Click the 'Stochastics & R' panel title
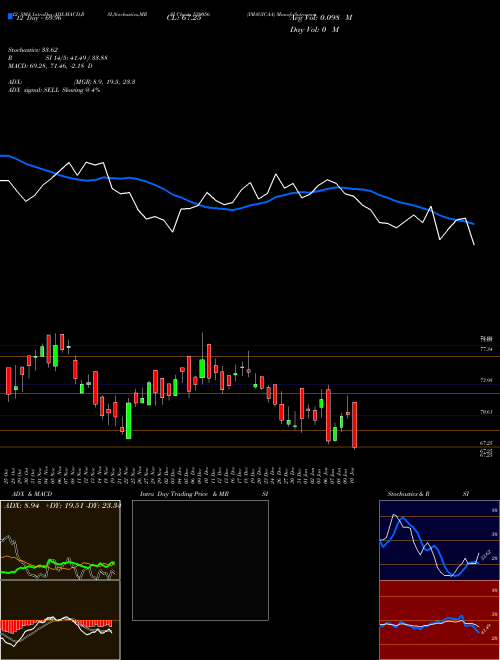The width and height of the screenshot is (500, 660). pyautogui.click(x=408, y=494)
